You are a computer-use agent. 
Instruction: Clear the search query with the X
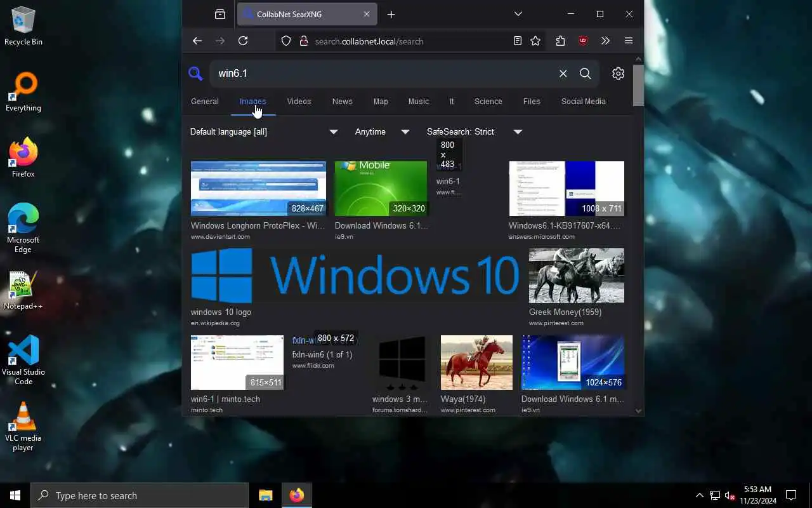point(563,74)
